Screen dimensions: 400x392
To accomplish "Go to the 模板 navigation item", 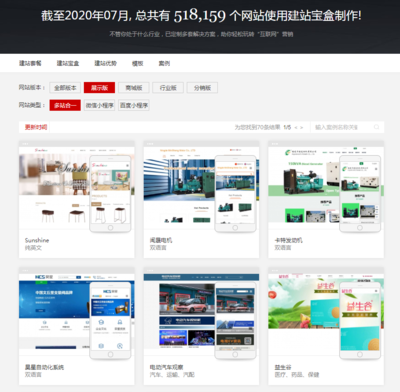I will (137, 63).
